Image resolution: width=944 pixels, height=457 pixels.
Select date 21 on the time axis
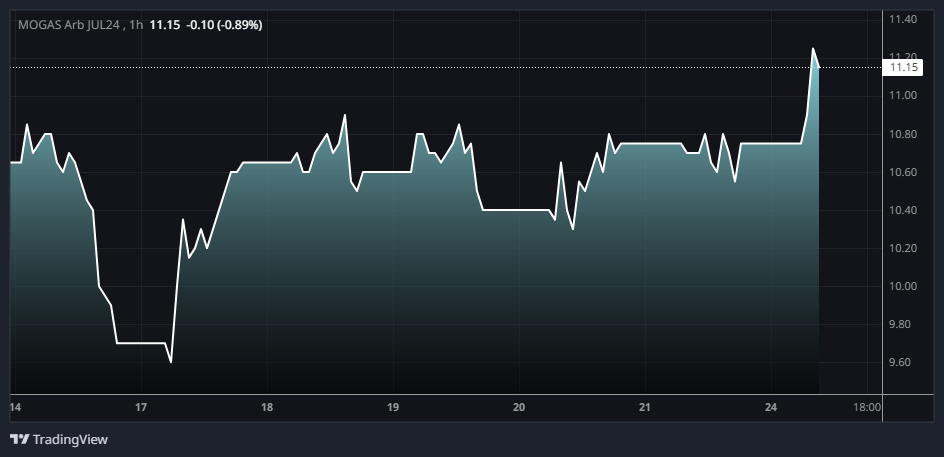pos(645,408)
